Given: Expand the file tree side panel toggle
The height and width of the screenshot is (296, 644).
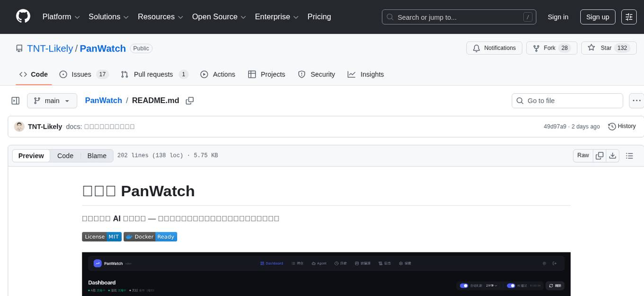Looking at the screenshot, I should [x=15, y=100].
